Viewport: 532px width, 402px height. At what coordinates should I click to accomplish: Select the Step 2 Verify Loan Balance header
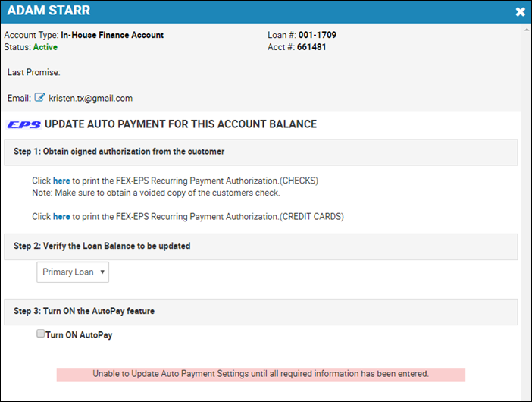pyautogui.click(x=261, y=247)
